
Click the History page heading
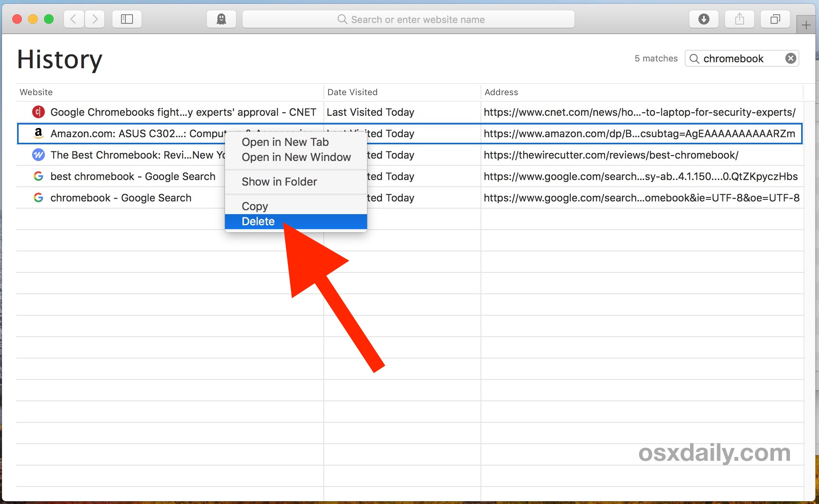click(60, 59)
